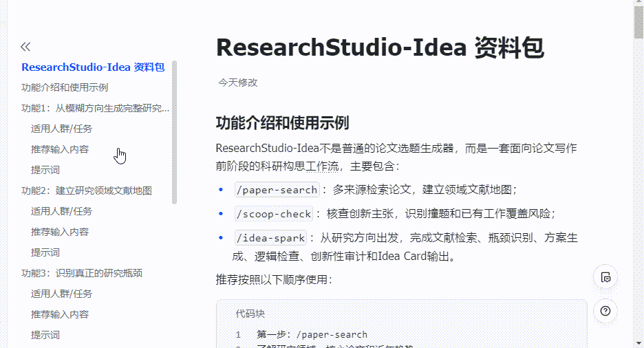Click the document title ResearchStudio-Idea 资料包
This screenshot has width=644, height=348.
point(380,47)
